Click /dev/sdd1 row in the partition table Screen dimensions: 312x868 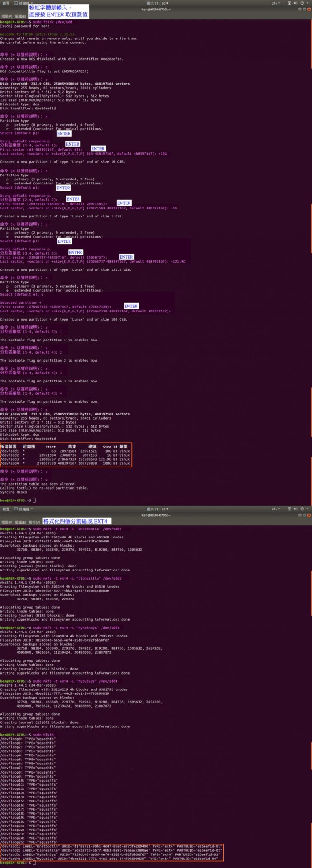65,451
